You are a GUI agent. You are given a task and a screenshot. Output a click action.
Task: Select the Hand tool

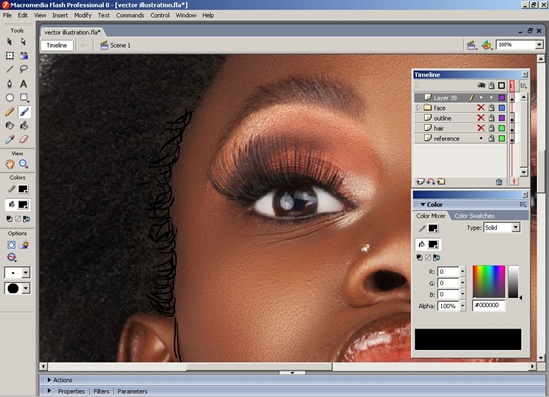[9, 164]
